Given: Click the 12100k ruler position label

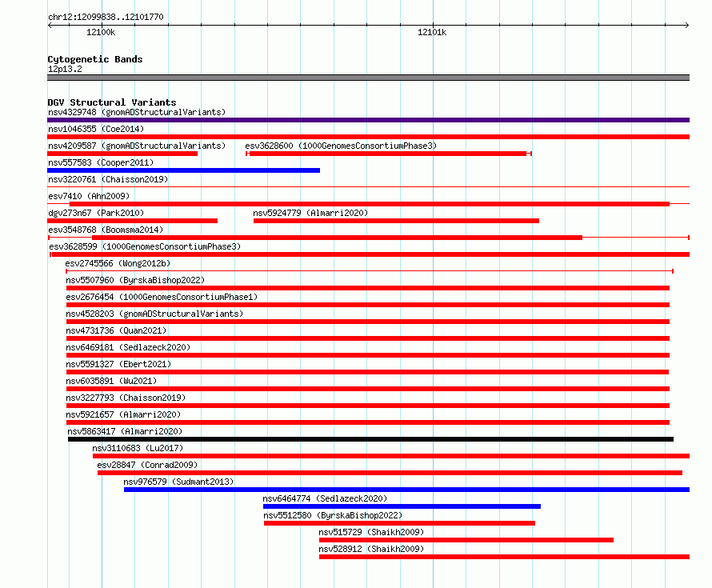Looking at the screenshot, I should point(101,32).
